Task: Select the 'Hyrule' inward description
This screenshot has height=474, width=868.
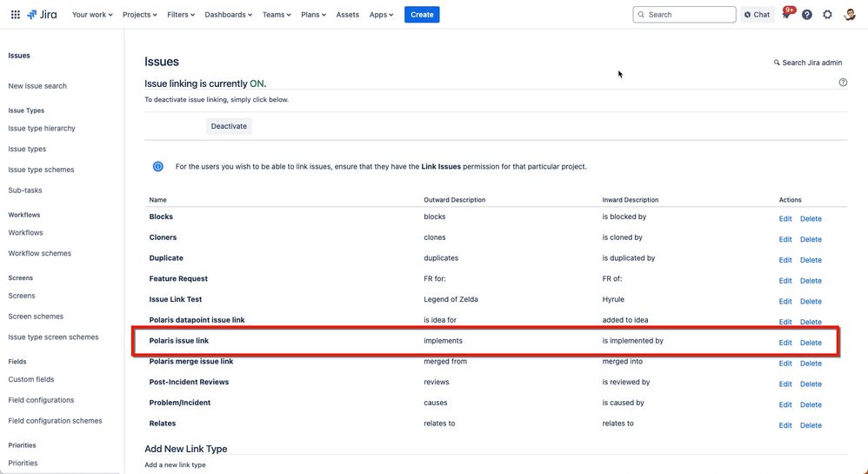Action: [x=613, y=299]
